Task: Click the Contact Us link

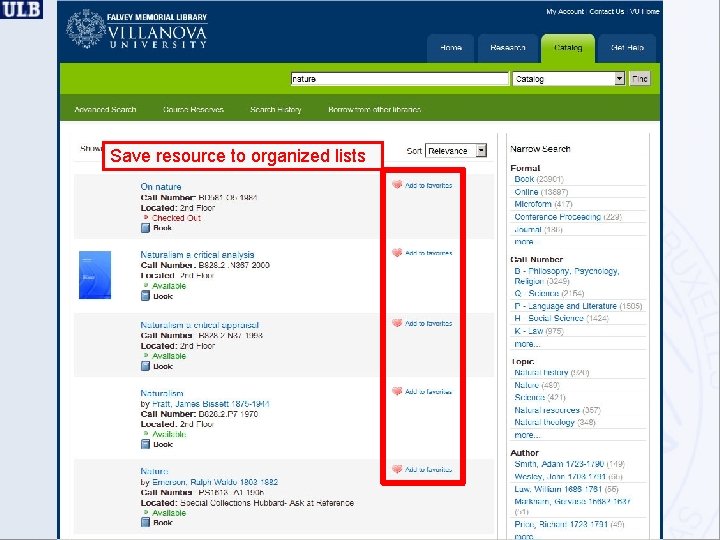Action: tap(607, 11)
